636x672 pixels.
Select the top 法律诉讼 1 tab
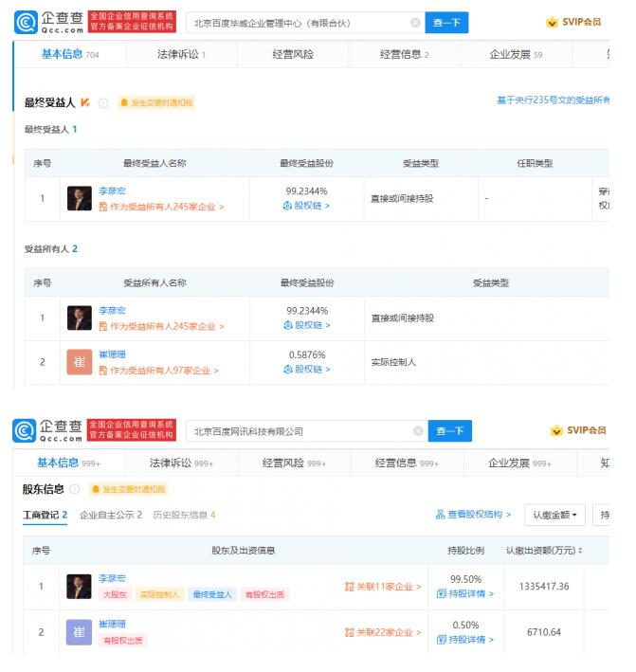click(181, 54)
